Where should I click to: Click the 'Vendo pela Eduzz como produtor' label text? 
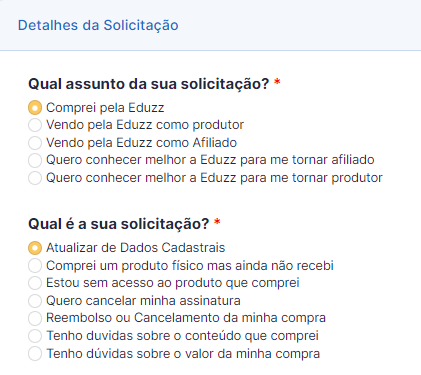(x=145, y=125)
